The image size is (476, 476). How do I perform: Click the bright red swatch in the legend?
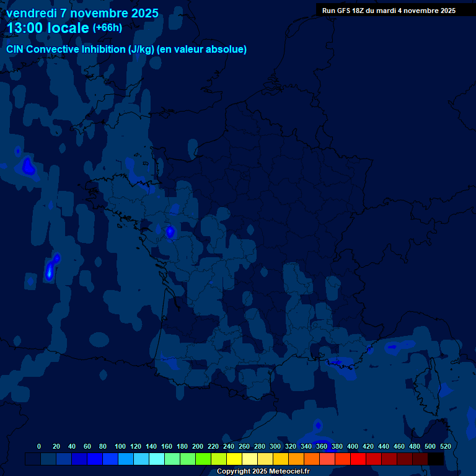tap(358, 459)
